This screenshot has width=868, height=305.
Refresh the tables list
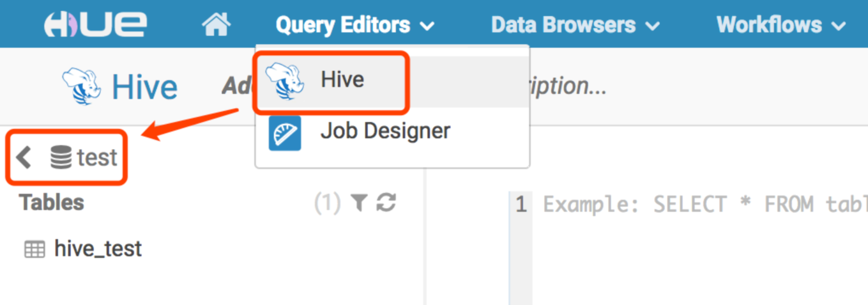pos(386,203)
